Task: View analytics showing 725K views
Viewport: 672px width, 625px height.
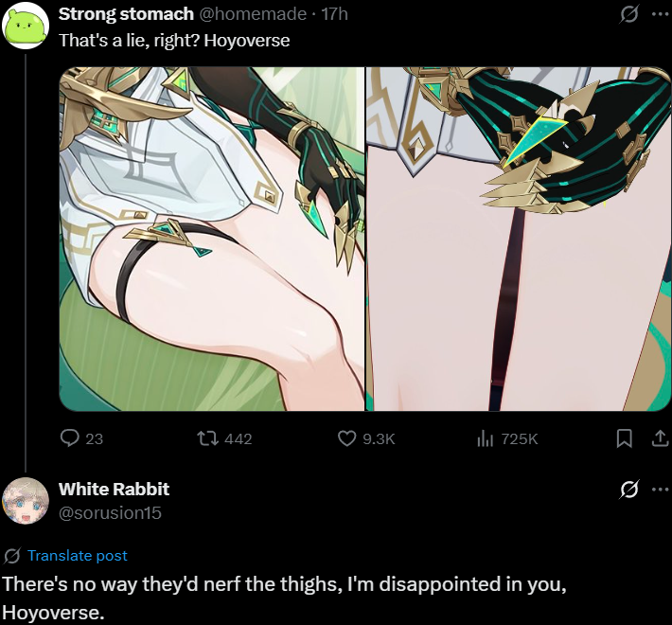Action: [486, 438]
